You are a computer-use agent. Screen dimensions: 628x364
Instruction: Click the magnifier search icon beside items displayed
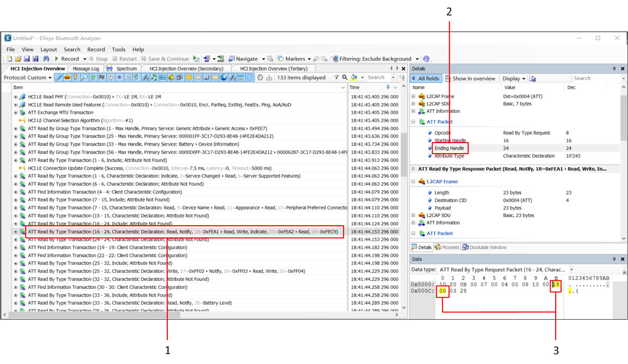pos(345,78)
